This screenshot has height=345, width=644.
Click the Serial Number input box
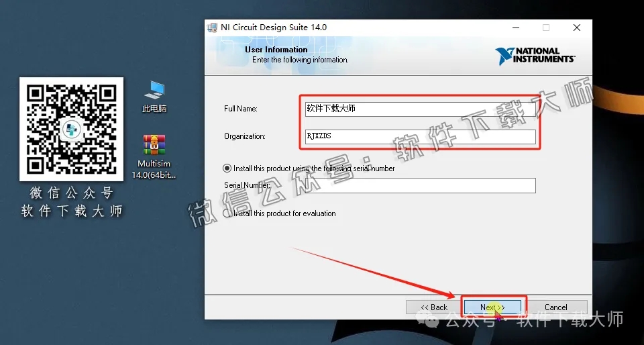(x=380, y=185)
